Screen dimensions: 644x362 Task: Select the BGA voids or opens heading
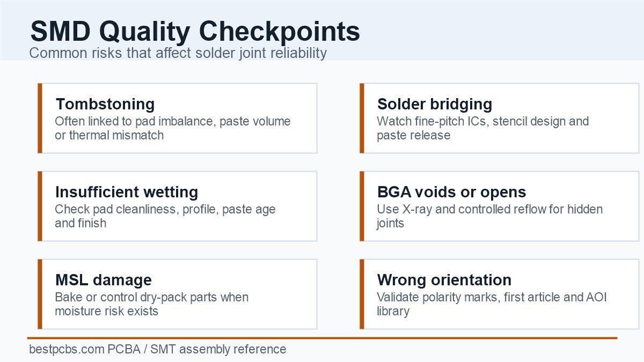[451, 191]
